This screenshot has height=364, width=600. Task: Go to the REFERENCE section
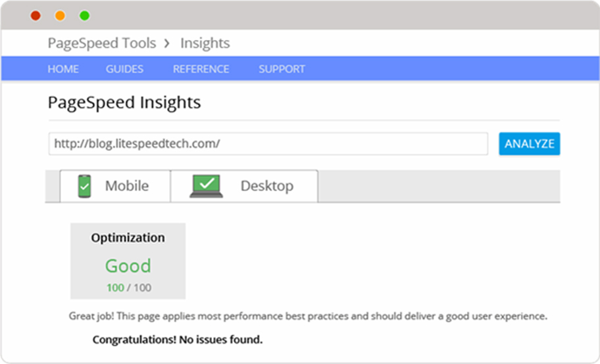201,69
